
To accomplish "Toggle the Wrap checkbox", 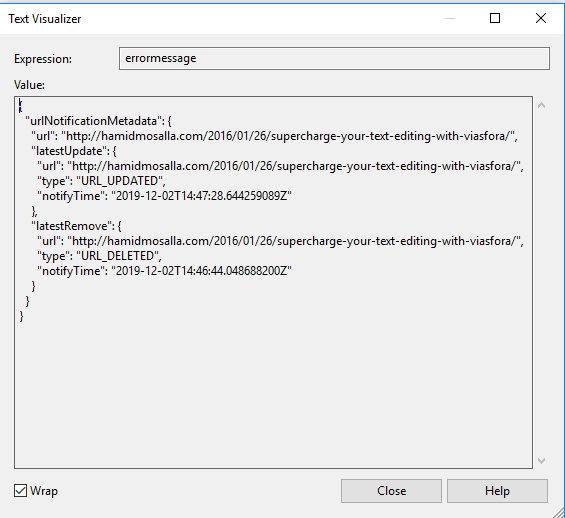I will [21, 491].
